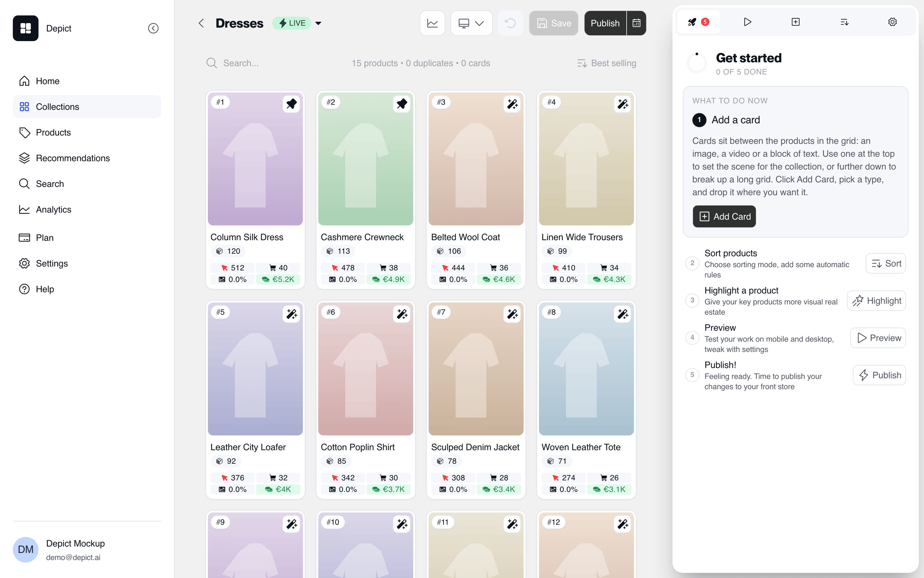Open Recommendations in the sidebar
The height and width of the screenshot is (578, 924).
tap(87, 158)
